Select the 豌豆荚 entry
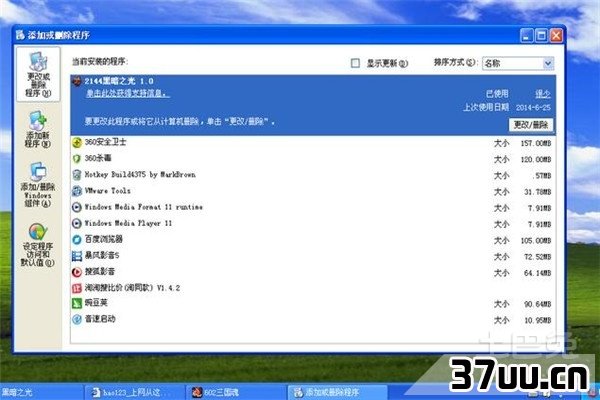Image resolution: width=600 pixels, height=400 pixels. click(313, 303)
